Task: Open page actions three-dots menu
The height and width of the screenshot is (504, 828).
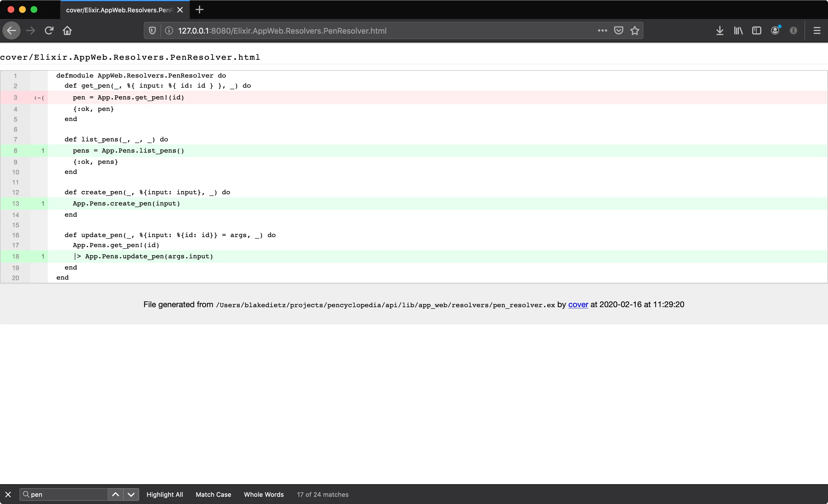Action: (602, 30)
